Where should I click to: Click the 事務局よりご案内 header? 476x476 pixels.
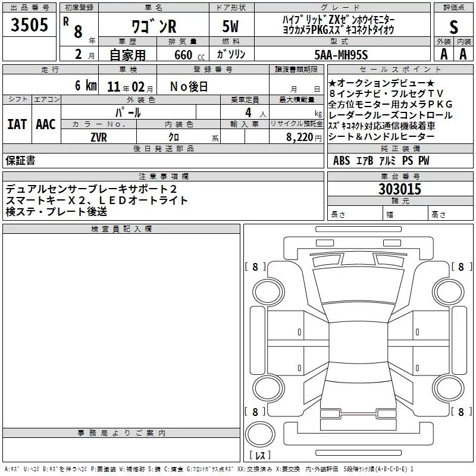pos(121,433)
